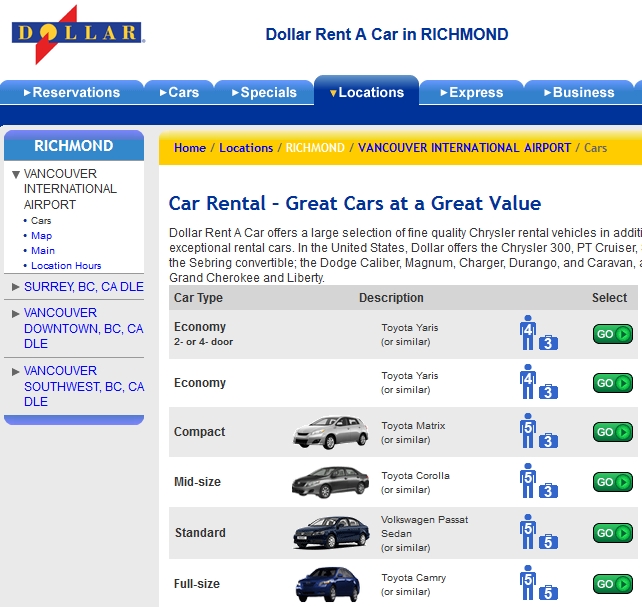Open the Reservations tab
Screen dimensions: 642x607
(72, 93)
